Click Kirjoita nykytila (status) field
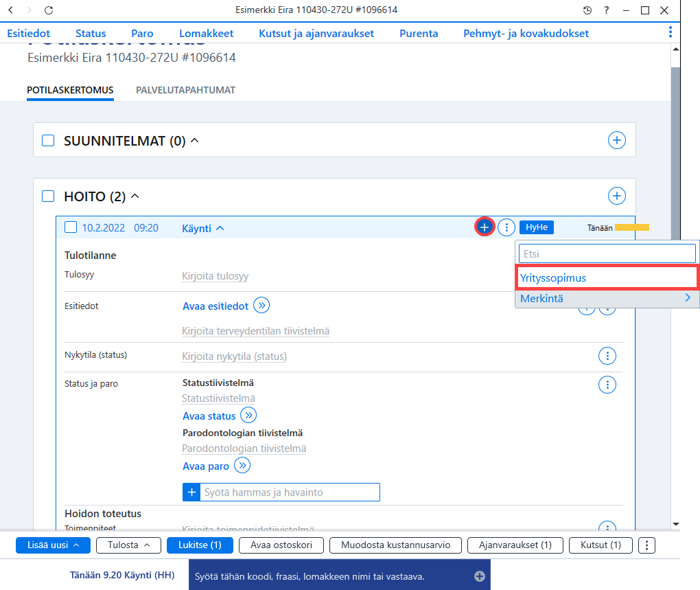The width and height of the screenshot is (700, 590). click(235, 356)
